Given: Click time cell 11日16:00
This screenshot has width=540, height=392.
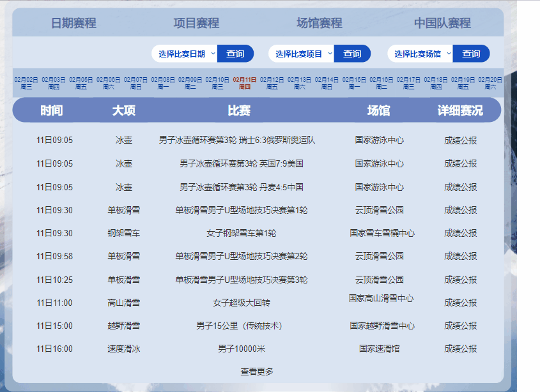Looking at the screenshot, I should click(x=54, y=349).
